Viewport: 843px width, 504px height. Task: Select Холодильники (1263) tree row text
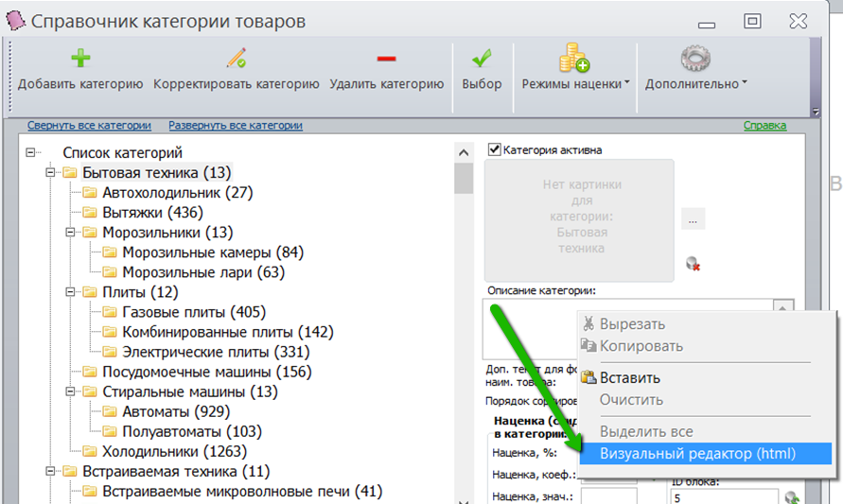coord(175,451)
